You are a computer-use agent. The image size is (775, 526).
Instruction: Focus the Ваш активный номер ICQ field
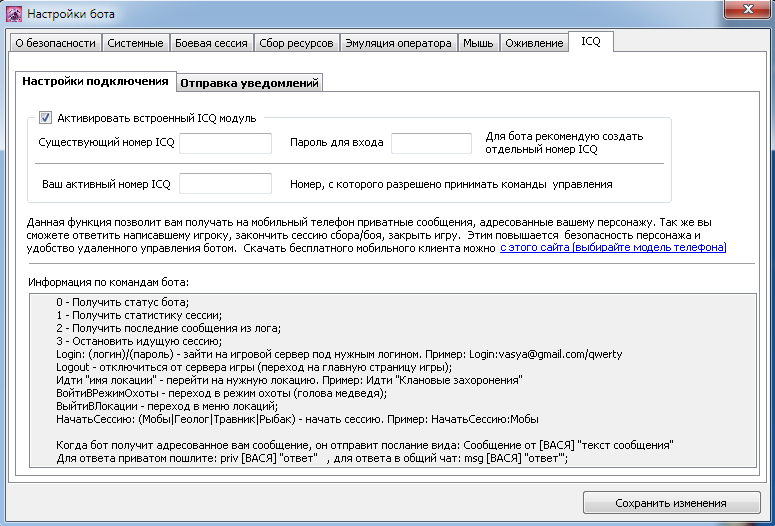coord(225,183)
